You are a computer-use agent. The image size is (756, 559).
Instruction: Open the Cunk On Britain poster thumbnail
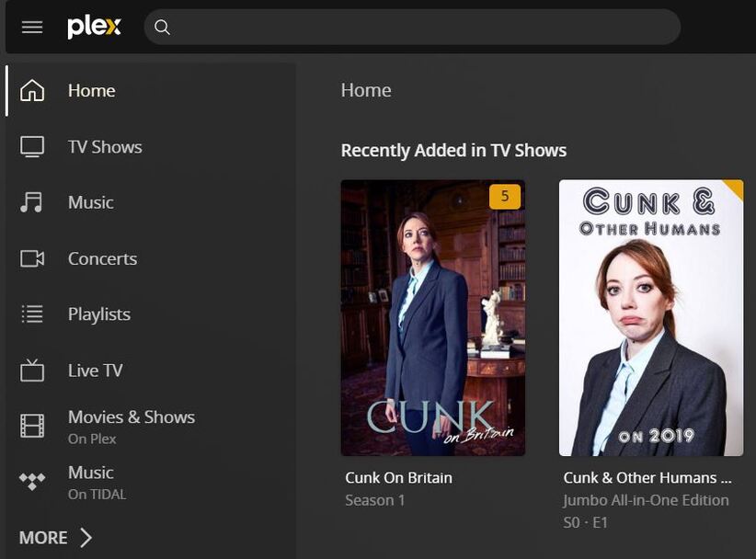[433, 317]
